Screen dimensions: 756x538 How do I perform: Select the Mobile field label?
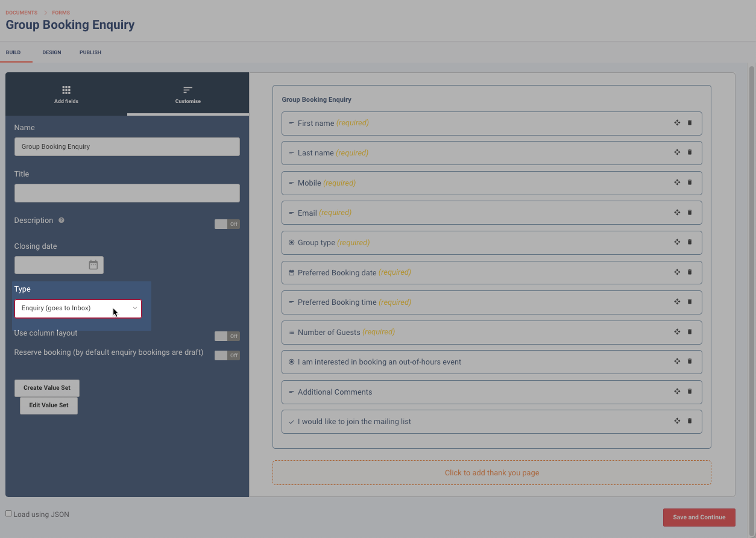(309, 183)
